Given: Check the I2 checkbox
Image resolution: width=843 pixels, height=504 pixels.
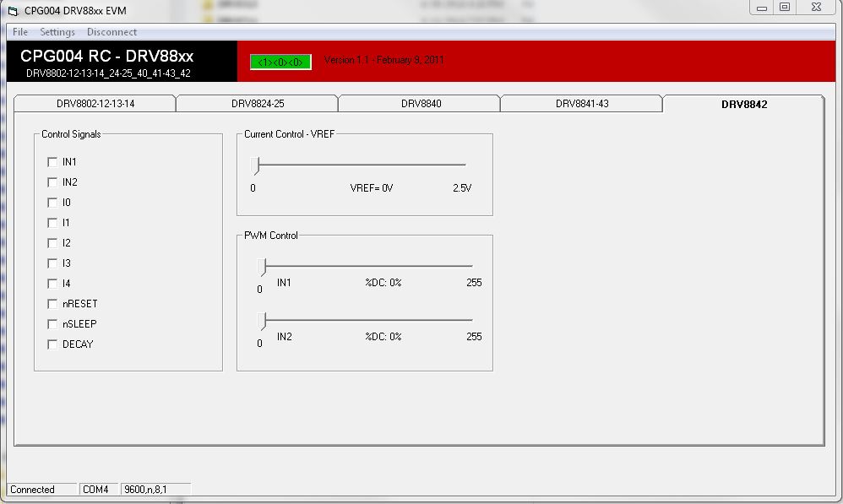Looking at the screenshot, I should click(x=52, y=243).
